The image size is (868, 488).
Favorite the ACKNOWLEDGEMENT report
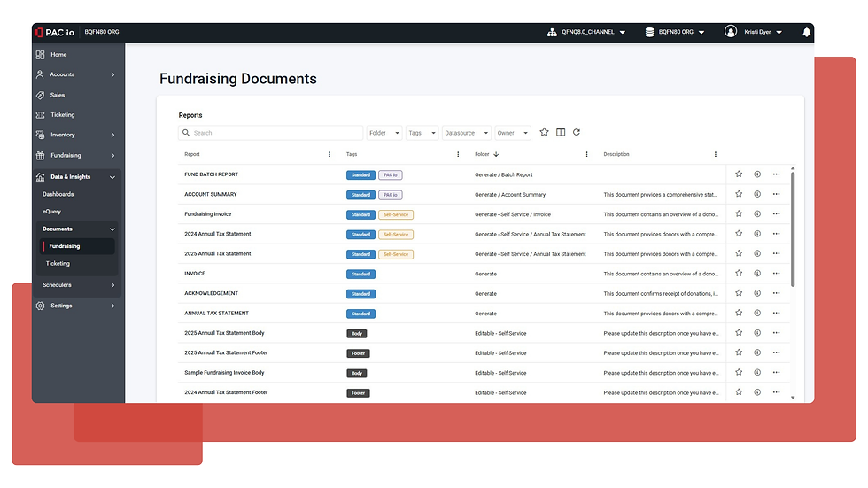point(739,293)
